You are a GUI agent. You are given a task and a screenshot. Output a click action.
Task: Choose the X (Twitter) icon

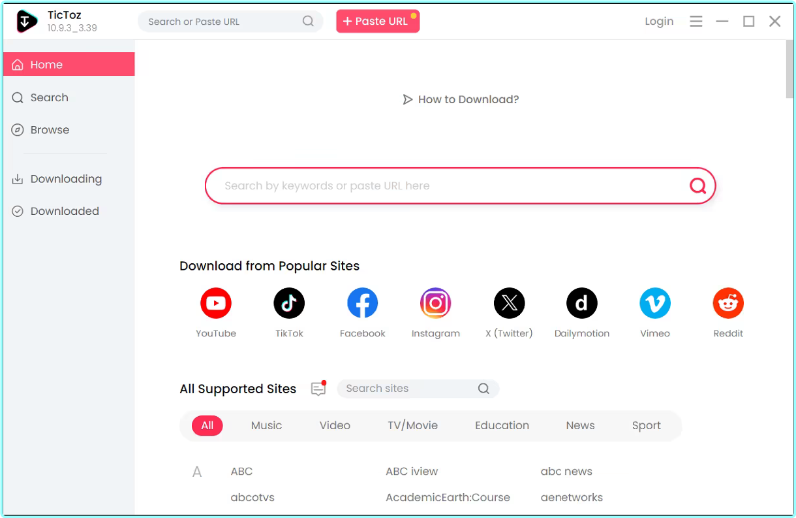[509, 303]
